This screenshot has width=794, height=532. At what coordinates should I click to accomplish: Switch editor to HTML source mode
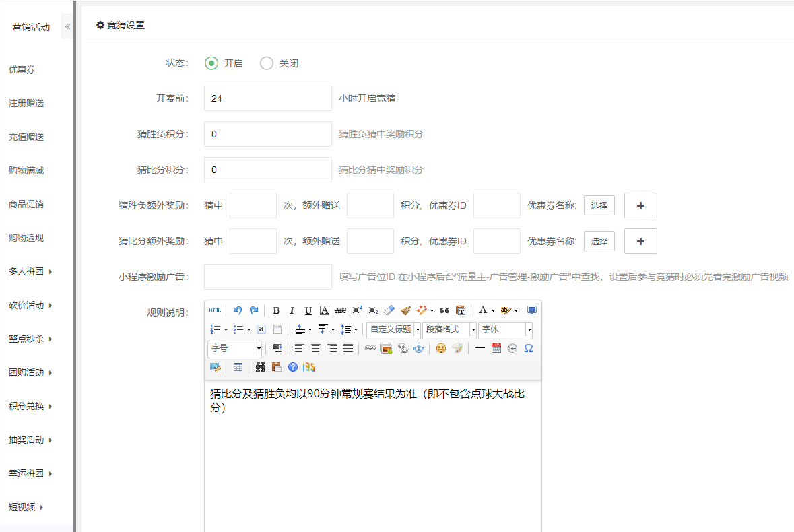click(215, 310)
